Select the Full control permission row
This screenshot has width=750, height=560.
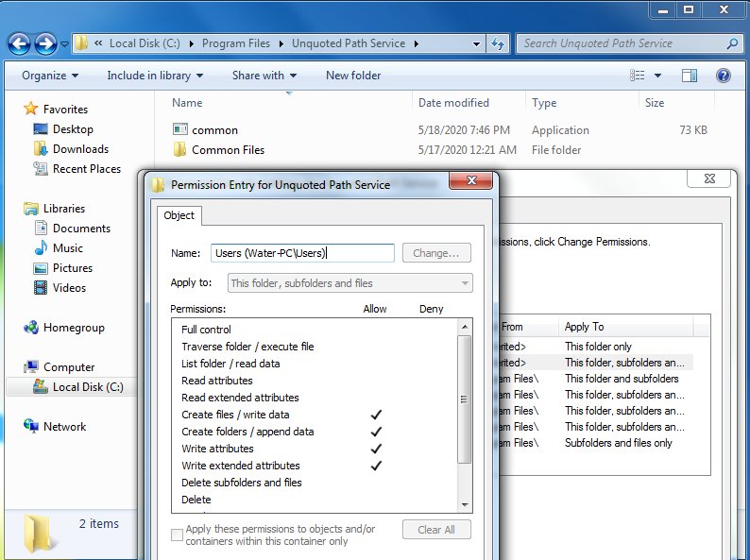point(315,330)
